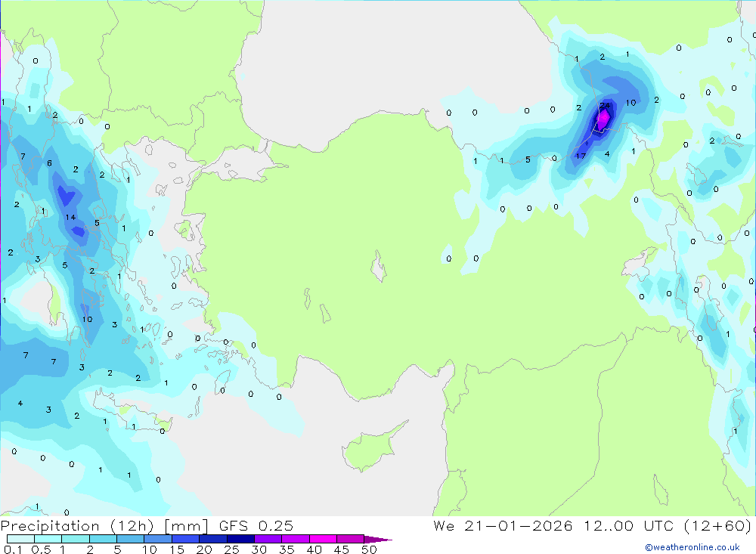This screenshot has height=554, width=756.
Task: Click the 20–25 mm legend color swatch
Action: (213, 539)
